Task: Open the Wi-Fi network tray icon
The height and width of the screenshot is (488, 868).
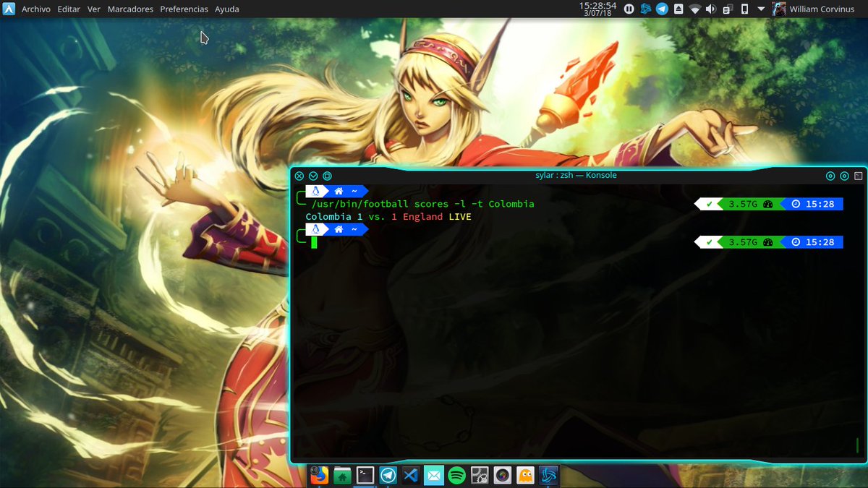Action: pyautogui.click(x=695, y=9)
